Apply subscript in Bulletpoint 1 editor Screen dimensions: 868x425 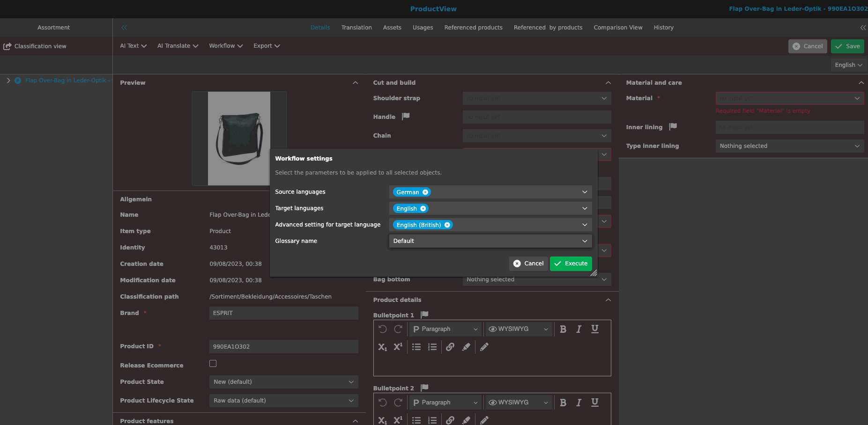(x=382, y=347)
